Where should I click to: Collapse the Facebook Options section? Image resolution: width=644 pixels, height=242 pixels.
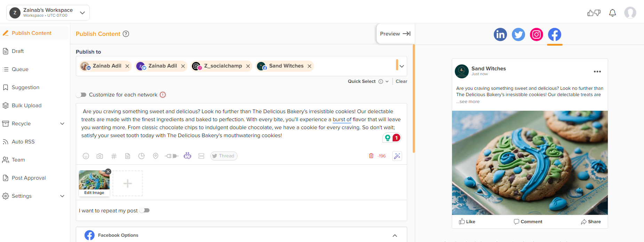click(395, 235)
